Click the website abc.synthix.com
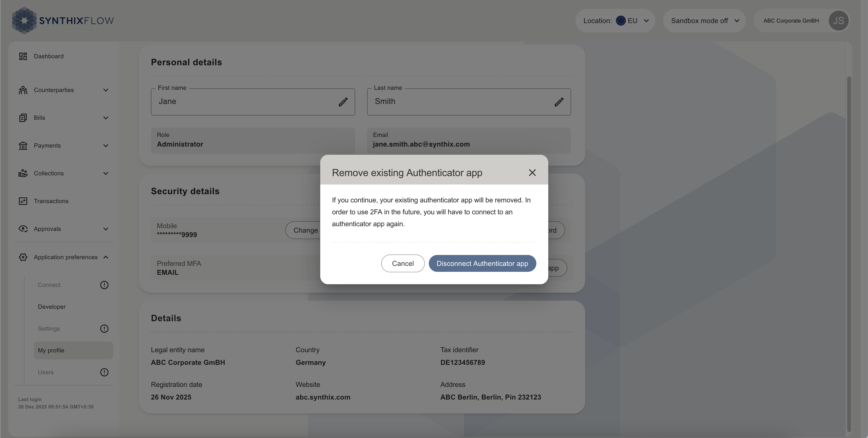The image size is (868, 438). [x=323, y=397]
